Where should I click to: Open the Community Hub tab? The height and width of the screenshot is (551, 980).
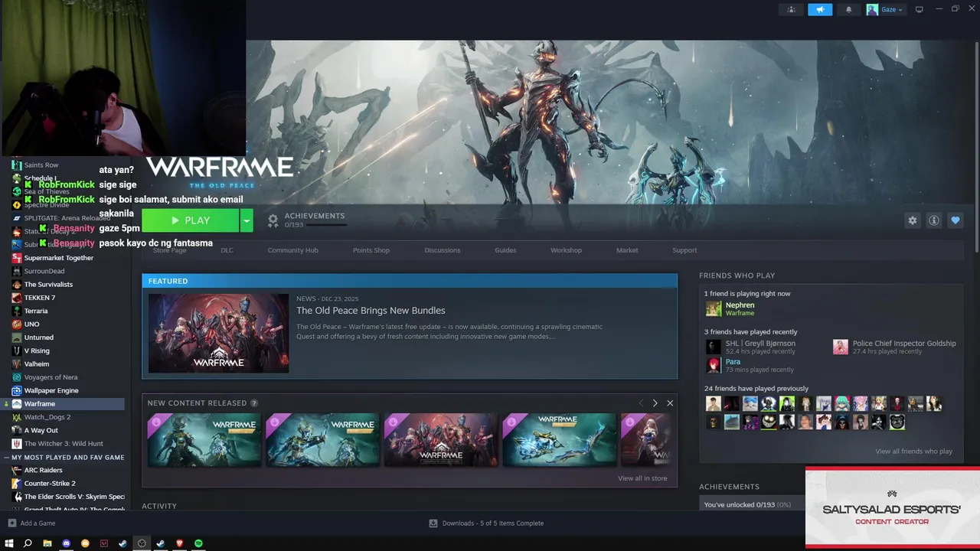[x=292, y=250]
